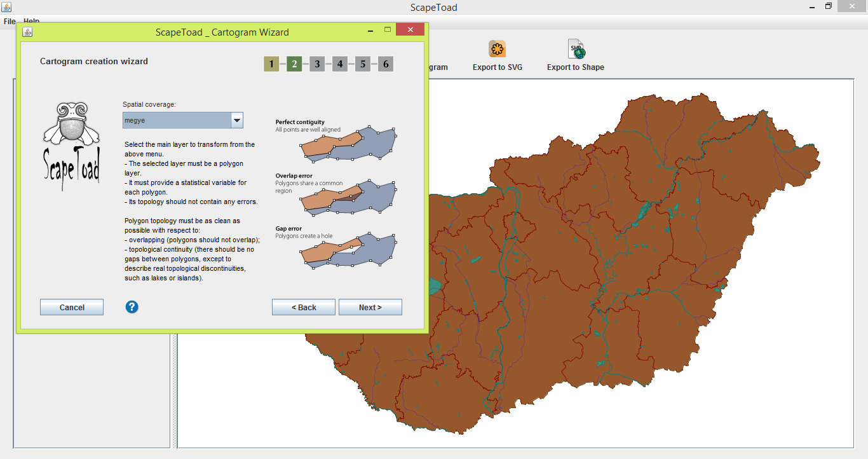The width and height of the screenshot is (868, 459).
Task: Click the Export to SVG toolbar icon
Action: [x=497, y=49]
